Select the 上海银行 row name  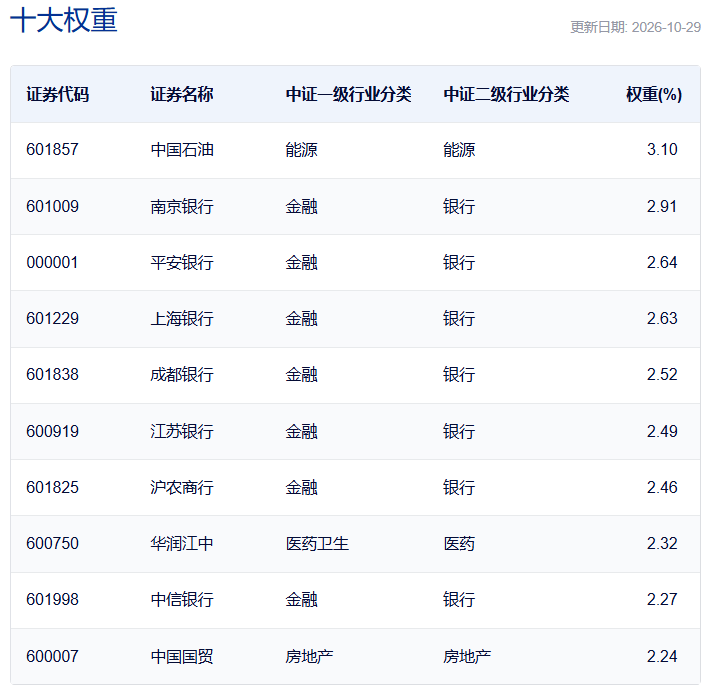(x=182, y=318)
